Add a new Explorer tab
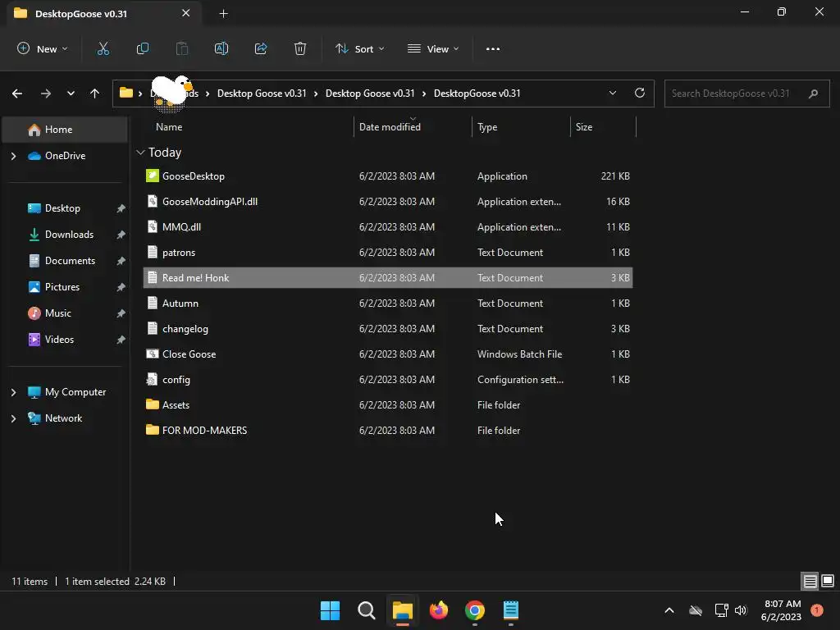This screenshot has height=630, width=840. coord(223,13)
